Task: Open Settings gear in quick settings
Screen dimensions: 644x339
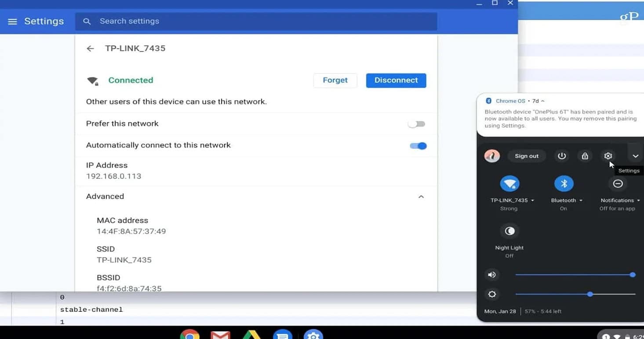Action: [608, 156]
